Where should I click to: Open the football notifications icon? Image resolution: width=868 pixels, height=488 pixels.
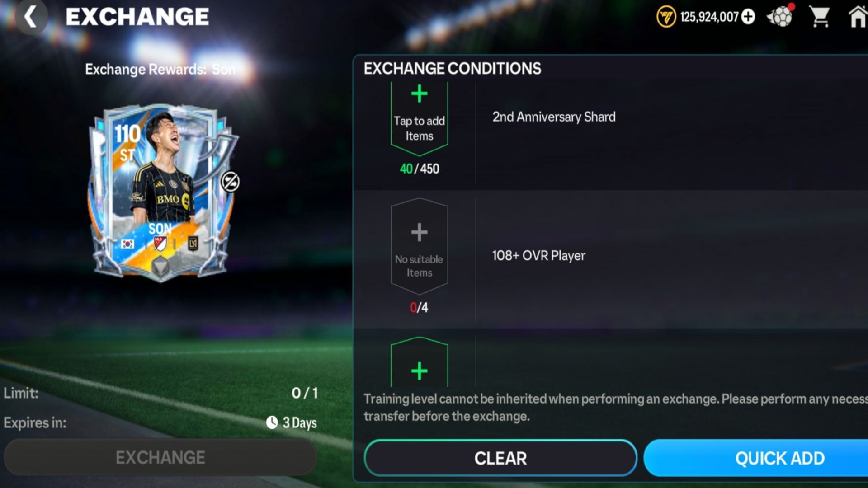pos(781,16)
